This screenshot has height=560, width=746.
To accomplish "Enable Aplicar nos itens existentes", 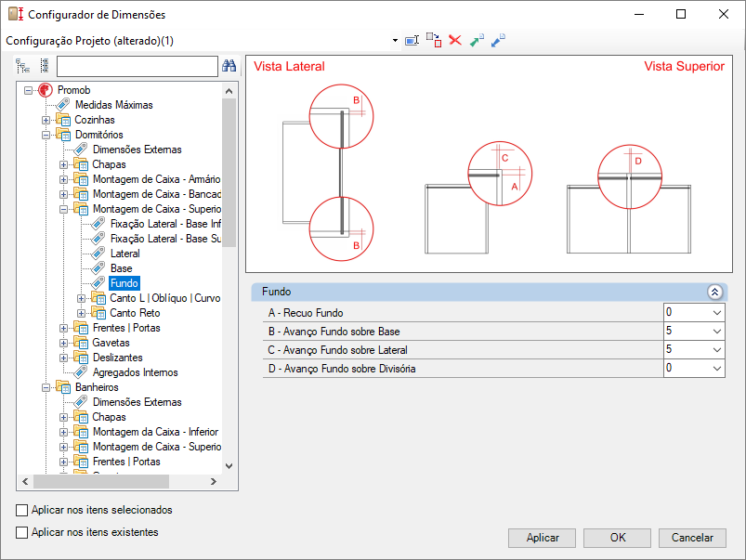I will coord(22,532).
